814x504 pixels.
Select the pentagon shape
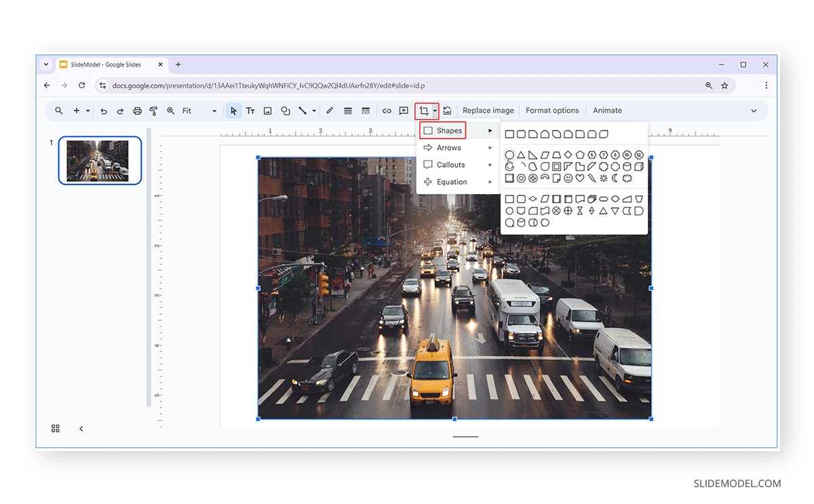[x=580, y=155]
